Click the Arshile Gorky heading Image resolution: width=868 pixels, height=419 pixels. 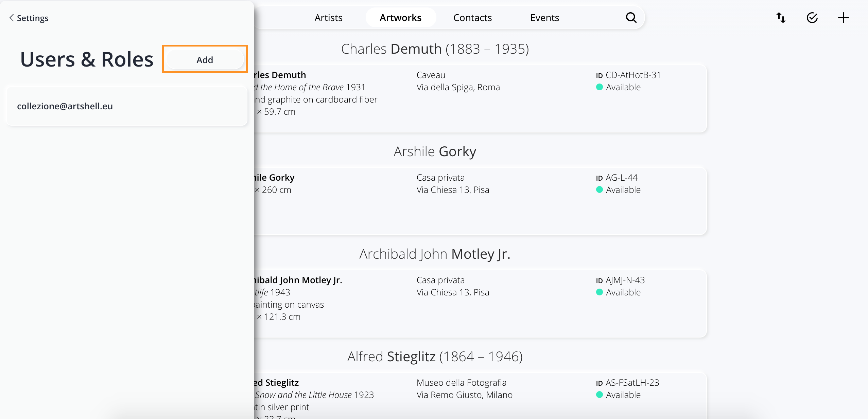point(435,151)
